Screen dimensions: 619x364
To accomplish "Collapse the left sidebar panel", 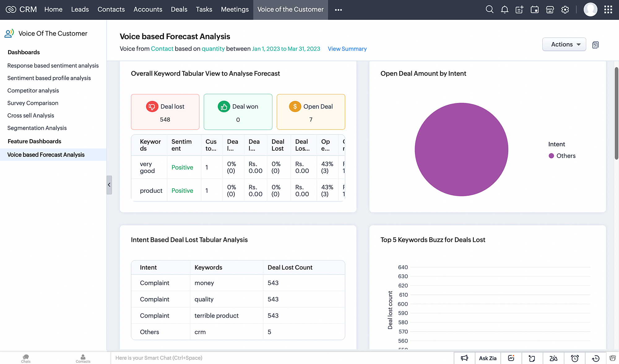I will pyautogui.click(x=109, y=185).
